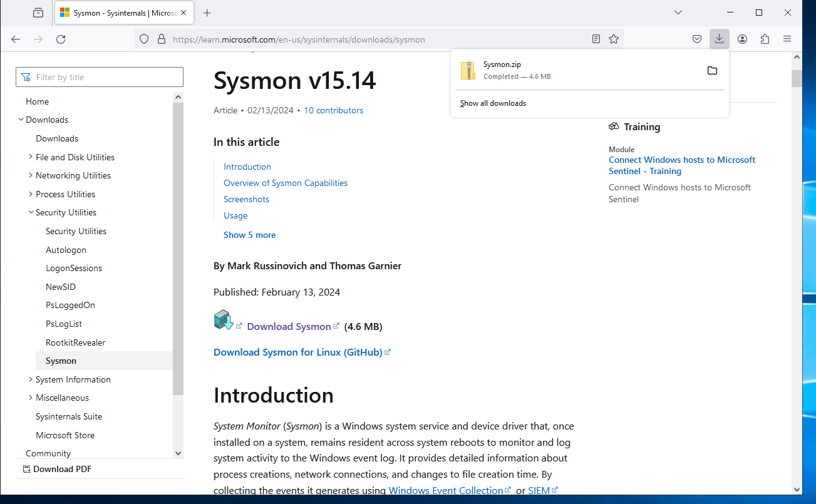Expand File and Disk Utilities
This screenshot has width=816, height=504.
[31, 157]
